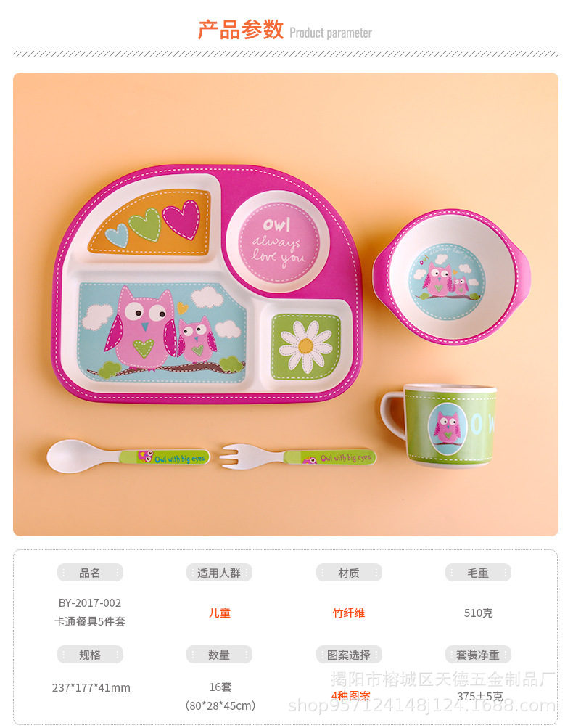Click the red 儿童 text

pyautogui.click(x=220, y=613)
